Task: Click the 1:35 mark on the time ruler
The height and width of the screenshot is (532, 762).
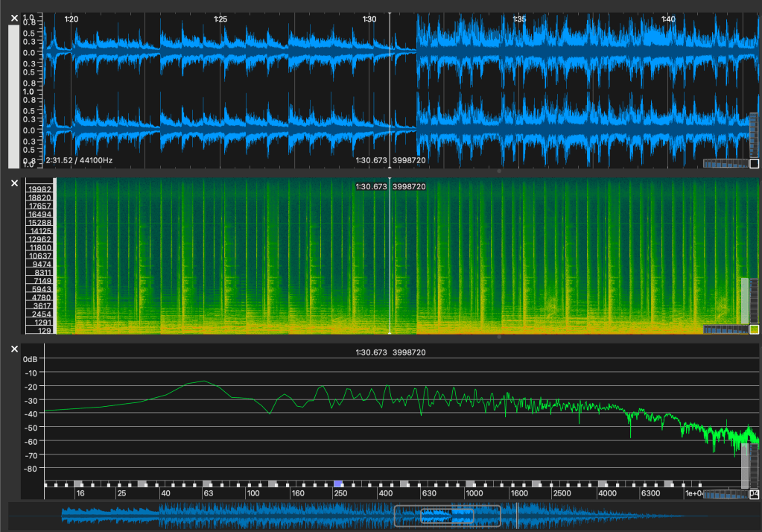Action: 519,19
